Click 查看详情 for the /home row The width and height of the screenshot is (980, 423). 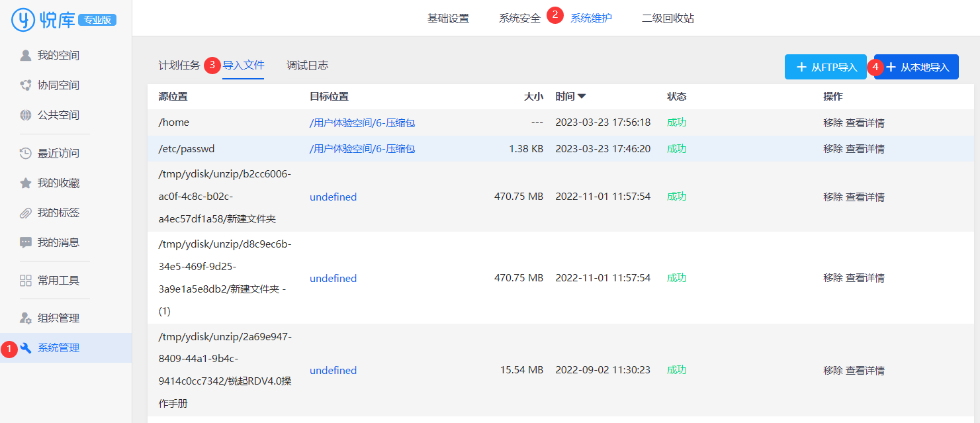tap(865, 123)
